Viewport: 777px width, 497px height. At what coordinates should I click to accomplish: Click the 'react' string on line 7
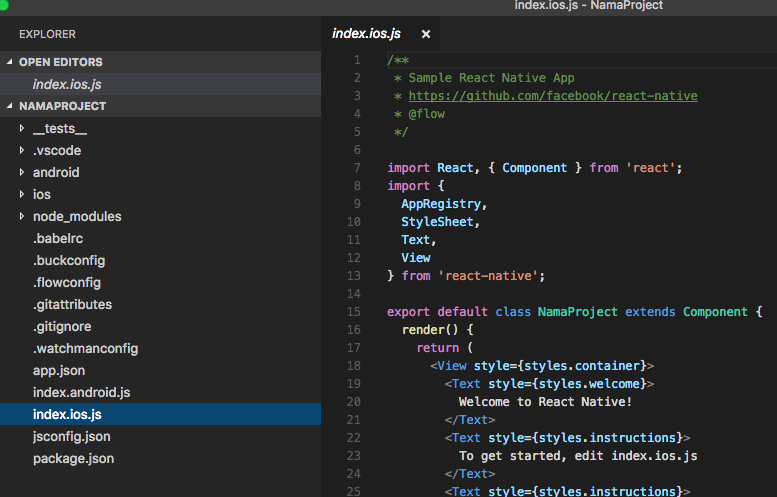(x=650, y=168)
